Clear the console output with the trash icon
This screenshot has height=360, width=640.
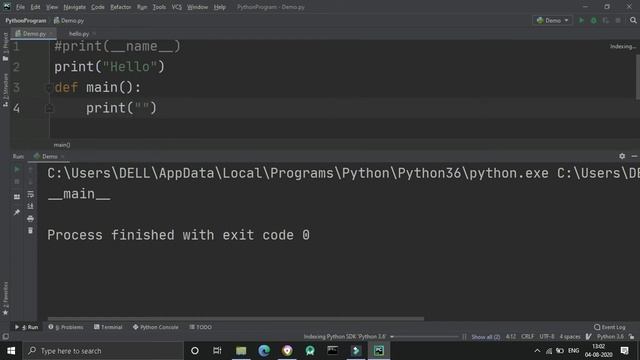[30, 231]
